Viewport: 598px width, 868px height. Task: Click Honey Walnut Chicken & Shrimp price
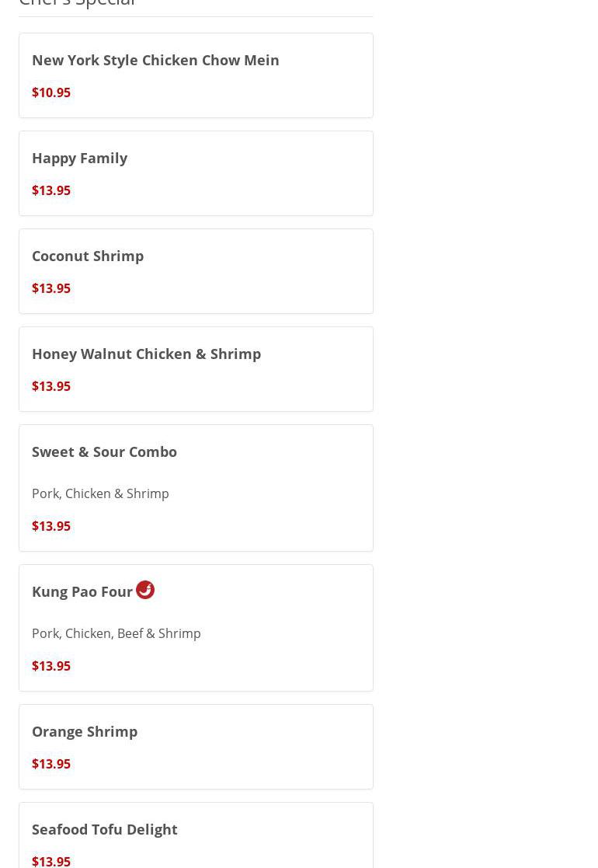point(51,386)
